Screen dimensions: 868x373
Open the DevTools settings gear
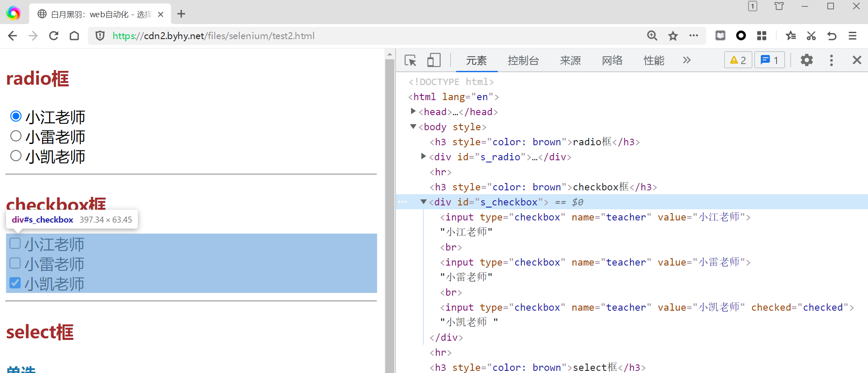tap(807, 60)
